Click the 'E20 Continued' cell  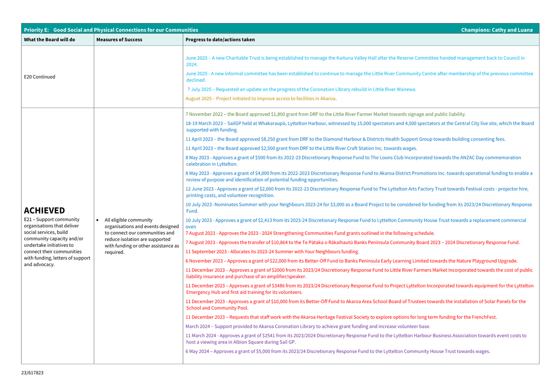click(x=40, y=77)
